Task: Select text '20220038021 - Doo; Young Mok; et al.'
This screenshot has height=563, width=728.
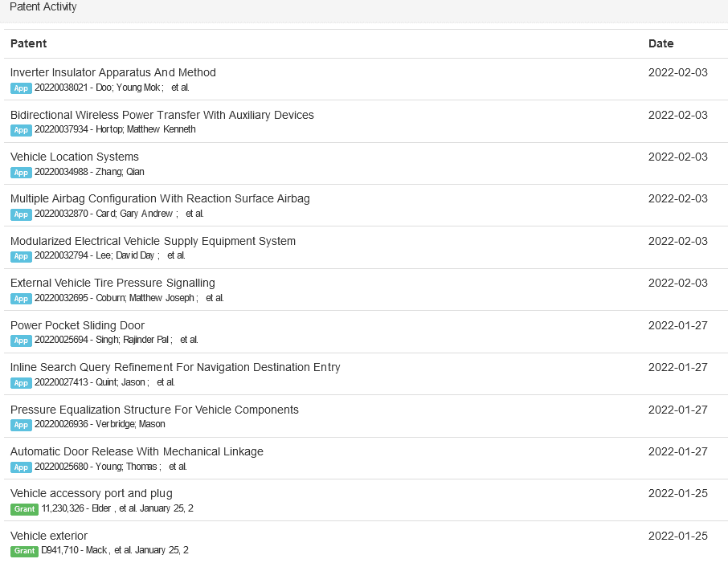Action: (x=112, y=88)
